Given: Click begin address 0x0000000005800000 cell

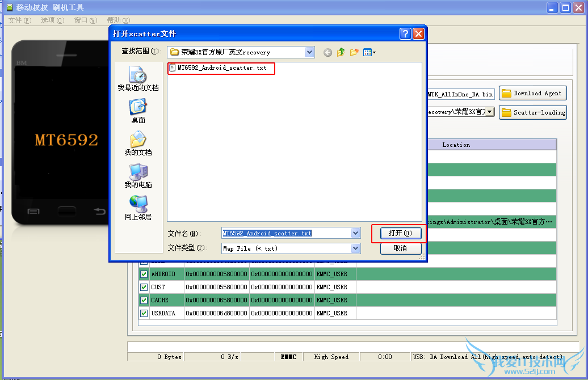Looking at the screenshot, I should [x=216, y=275].
